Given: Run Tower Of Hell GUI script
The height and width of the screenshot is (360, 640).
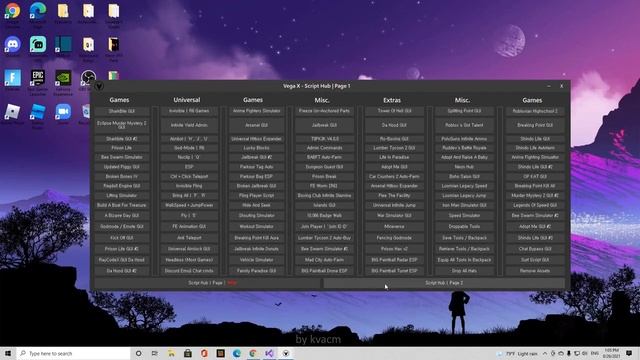Looking at the screenshot, I should click(394, 111).
